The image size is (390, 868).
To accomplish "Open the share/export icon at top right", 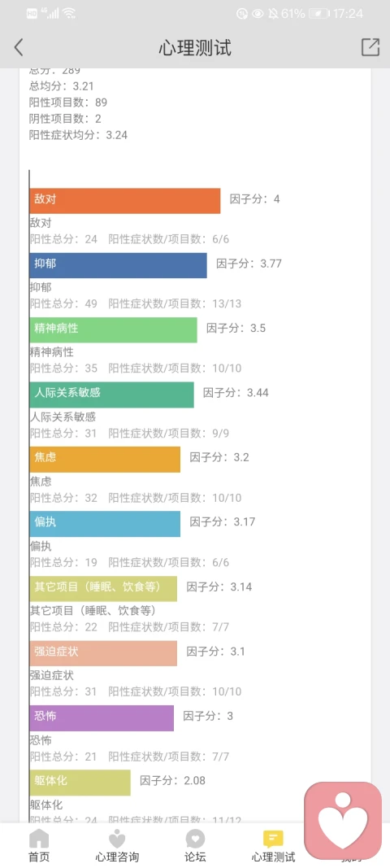I will pyautogui.click(x=370, y=47).
